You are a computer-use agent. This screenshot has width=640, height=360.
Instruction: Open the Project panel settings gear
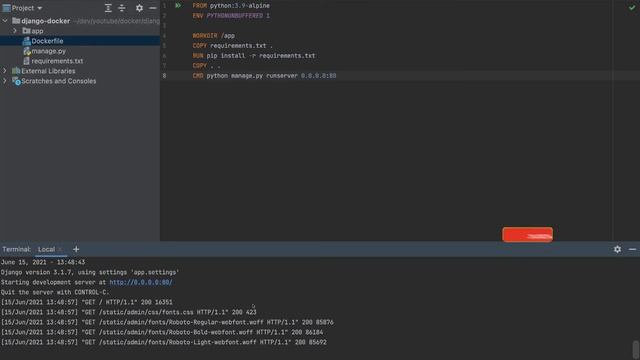pos(139,8)
